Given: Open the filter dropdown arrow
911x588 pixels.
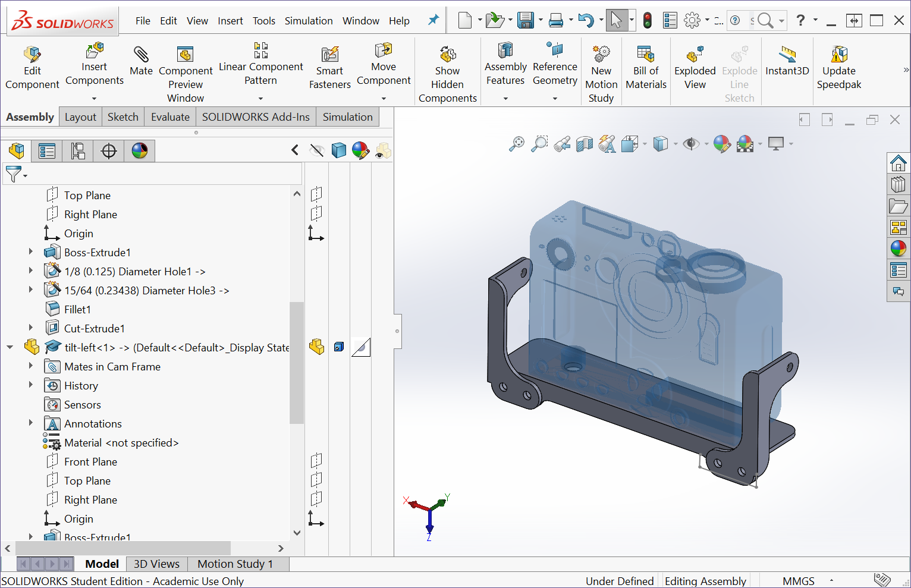Looking at the screenshot, I should coord(25,175).
